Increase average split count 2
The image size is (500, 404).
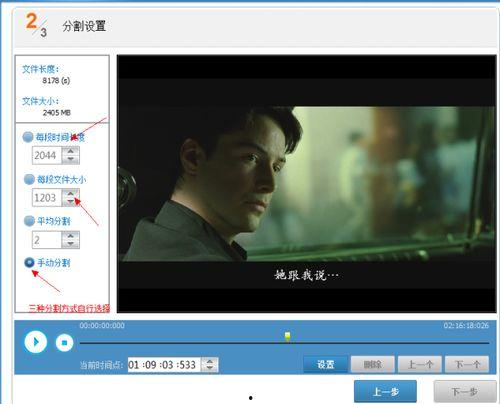[x=71, y=235]
